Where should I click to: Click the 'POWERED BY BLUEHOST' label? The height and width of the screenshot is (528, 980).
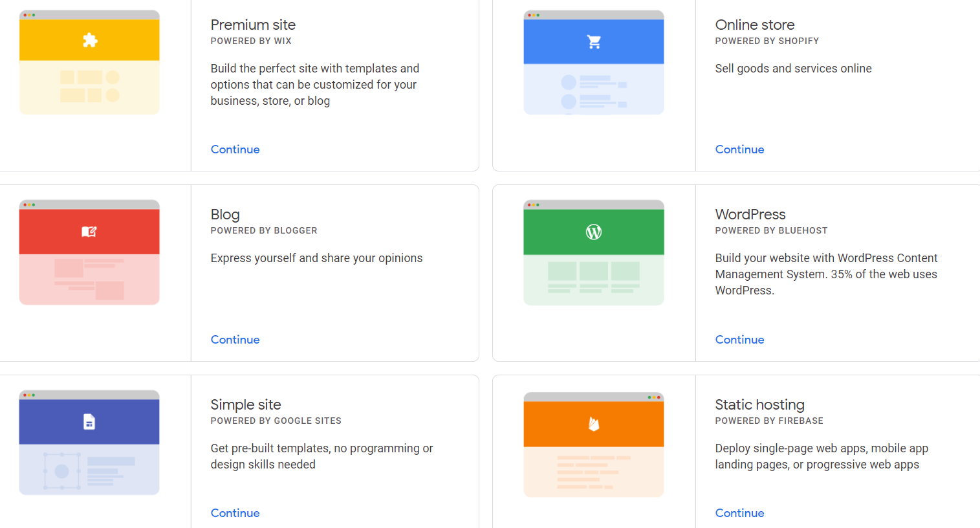coord(772,230)
